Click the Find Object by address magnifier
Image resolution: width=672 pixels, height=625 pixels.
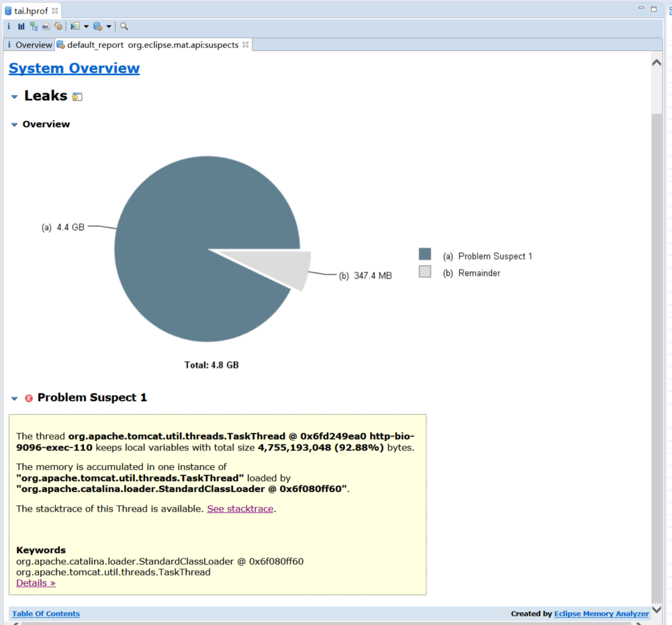point(124,27)
